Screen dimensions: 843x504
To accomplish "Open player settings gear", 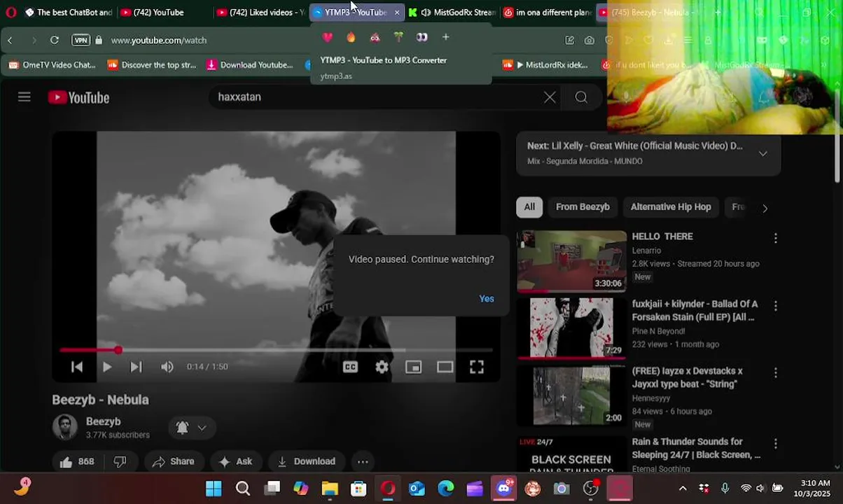I will [382, 367].
